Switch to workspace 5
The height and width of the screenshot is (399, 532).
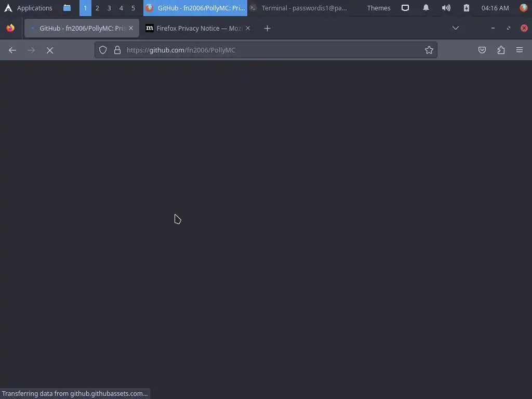coord(133,8)
